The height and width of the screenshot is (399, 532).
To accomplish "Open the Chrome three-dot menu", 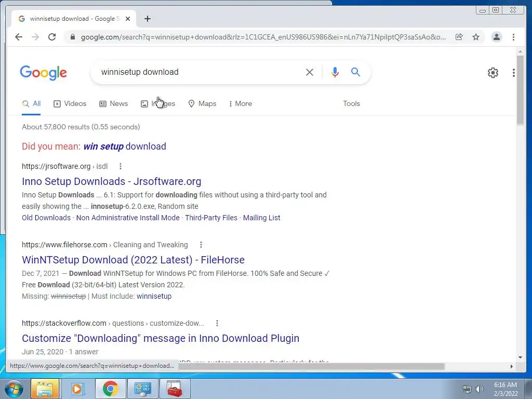I will [513, 37].
